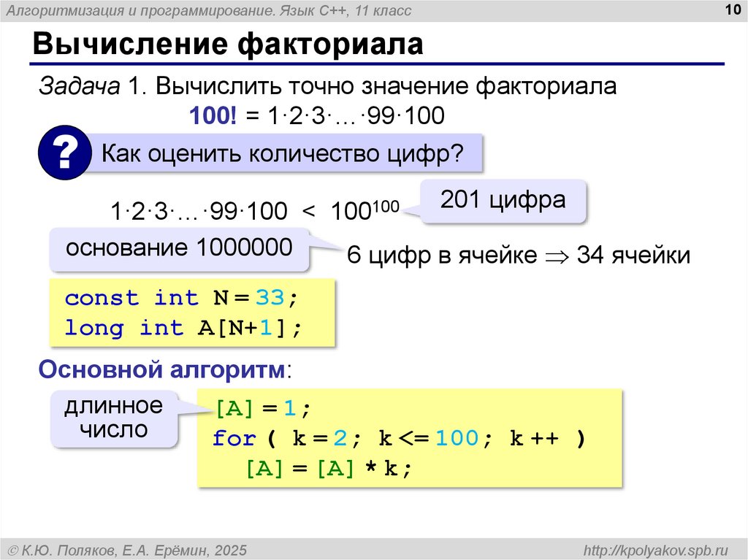
Task: Click the code line "long int A[N+1];"
Action: coord(183,328)
